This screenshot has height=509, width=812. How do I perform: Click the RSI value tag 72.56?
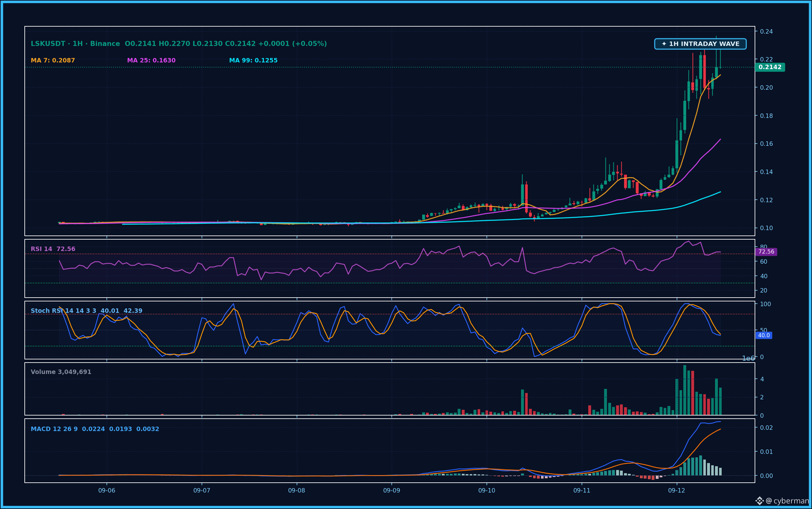766,251
